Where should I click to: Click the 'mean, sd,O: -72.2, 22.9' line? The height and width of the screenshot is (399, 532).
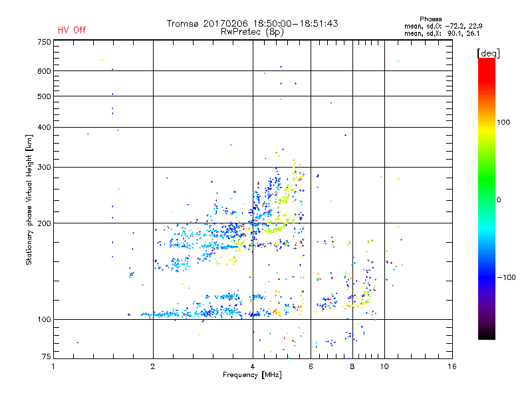443,26
